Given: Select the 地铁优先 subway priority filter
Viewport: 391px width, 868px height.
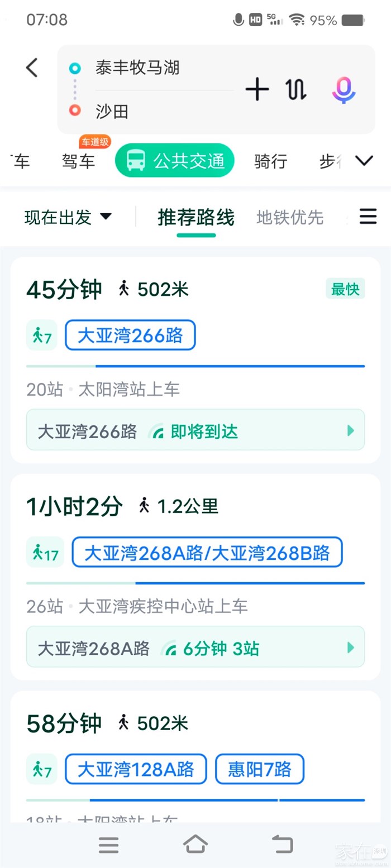Looking at the screenshot, I should tap(290, 217).
